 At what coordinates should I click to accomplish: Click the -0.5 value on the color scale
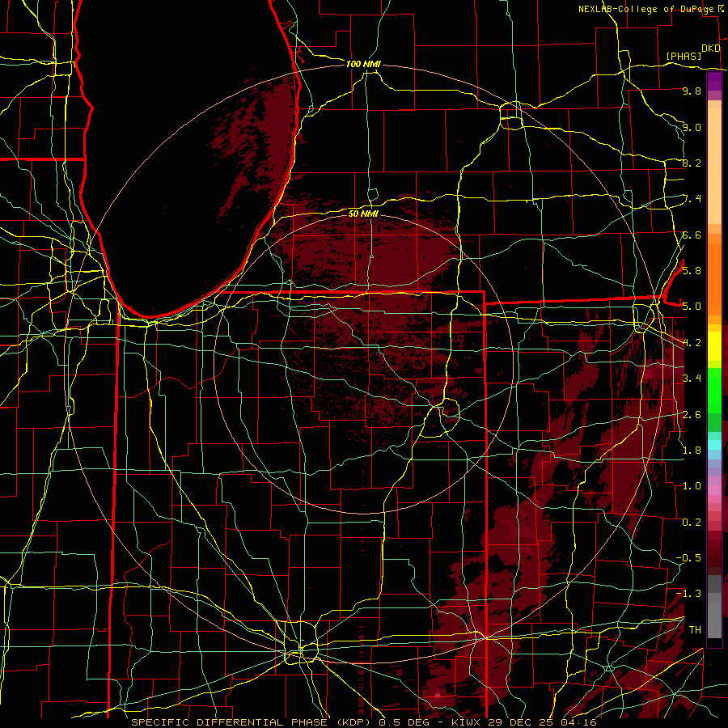pyautogui.click(x=689, y=557)
